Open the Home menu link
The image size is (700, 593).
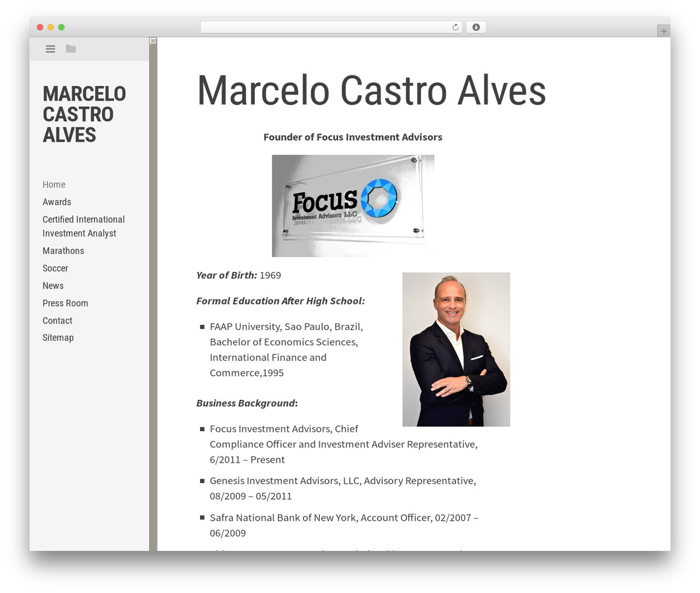tap(54, 184)
